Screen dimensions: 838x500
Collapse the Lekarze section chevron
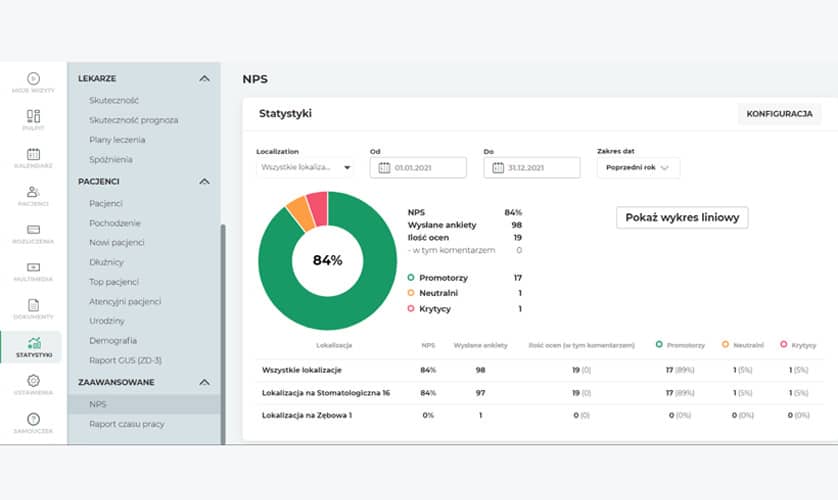[x=204, y=78]
